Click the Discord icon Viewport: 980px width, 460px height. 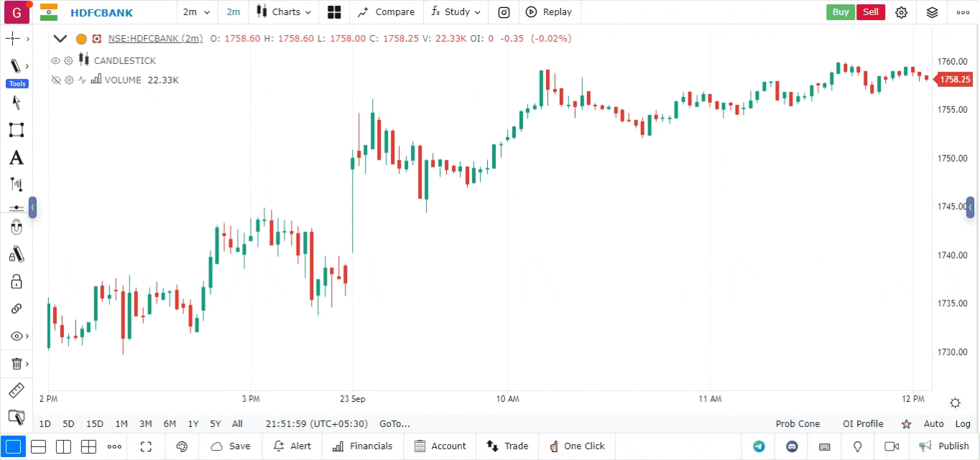pos(792,446)
